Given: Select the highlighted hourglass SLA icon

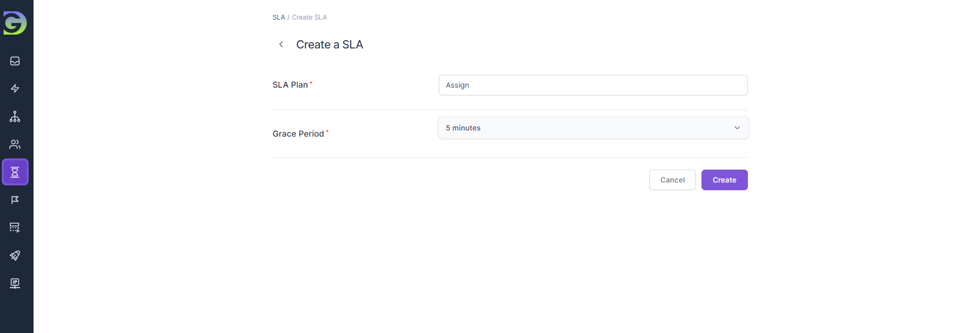Looking at the screenshot, I should coord(15,172).
